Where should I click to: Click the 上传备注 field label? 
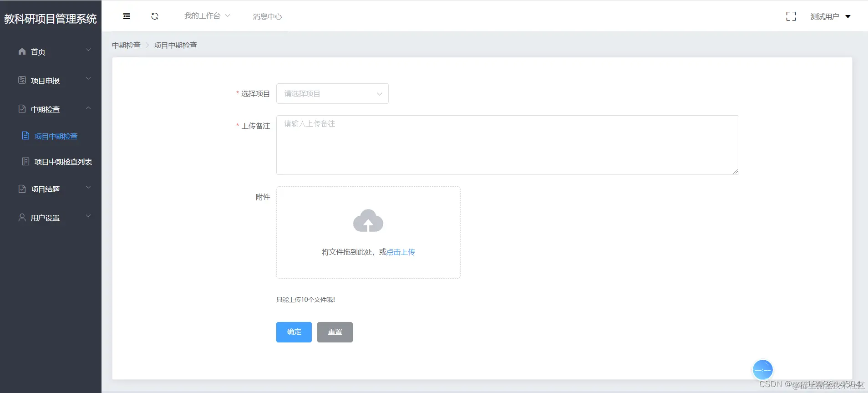255,126
